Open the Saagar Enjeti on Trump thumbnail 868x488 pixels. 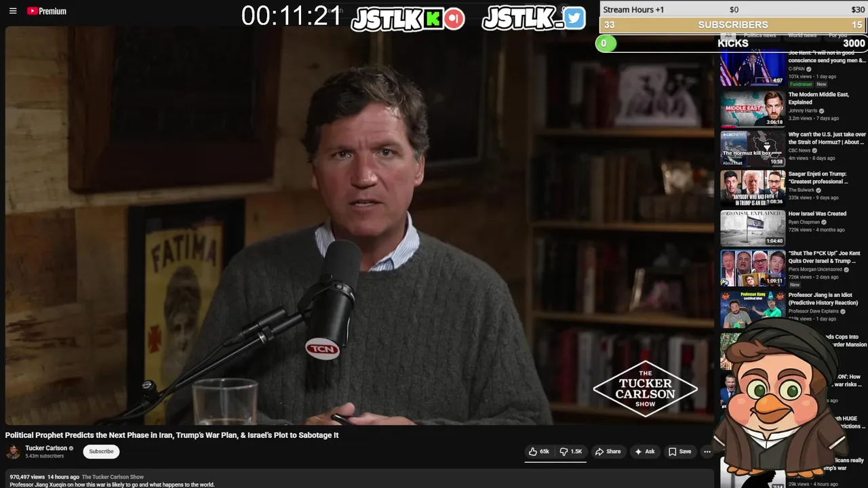753,188
